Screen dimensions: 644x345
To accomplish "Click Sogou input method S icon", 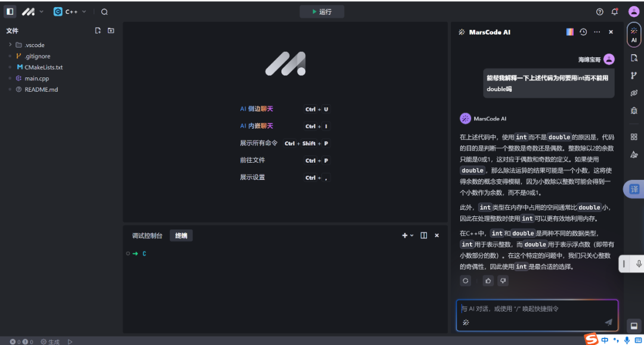I will [x=592, y=339].
